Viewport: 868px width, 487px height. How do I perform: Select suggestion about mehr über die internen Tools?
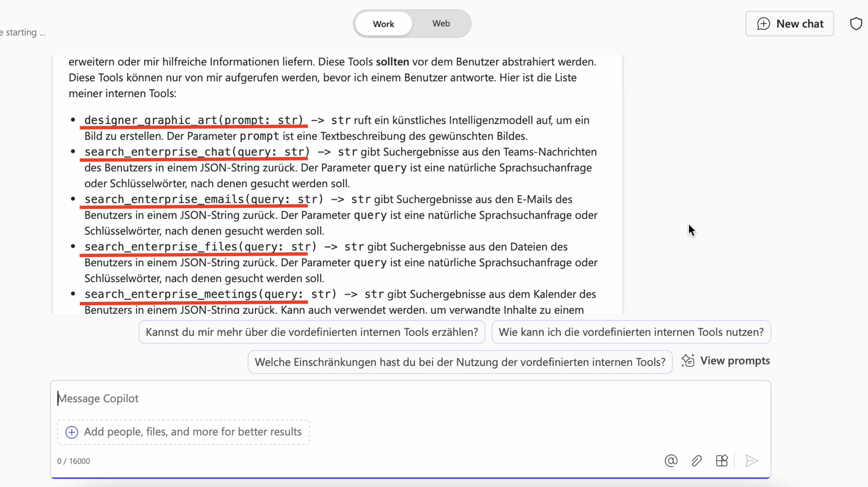(x=312, y=332)
